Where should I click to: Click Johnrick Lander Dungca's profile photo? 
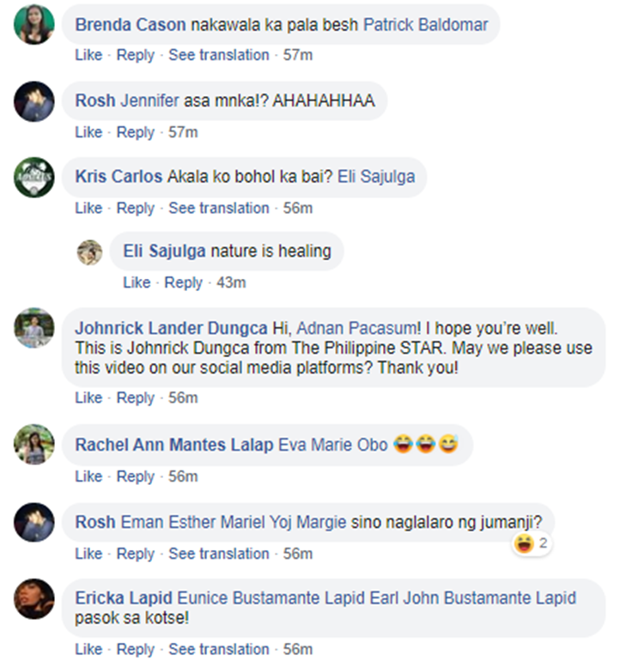coord(34,328)
